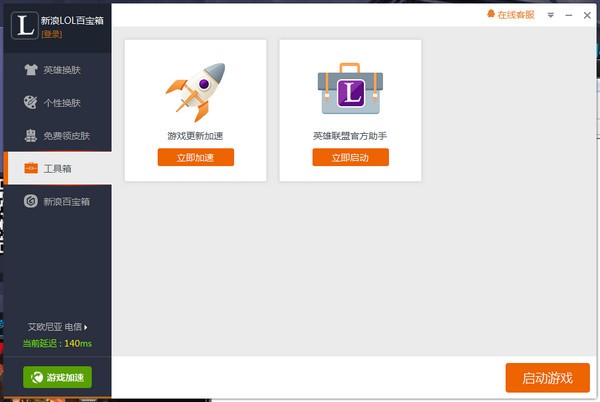
Task: Click the 登录 link under the title
Action: 51,34
